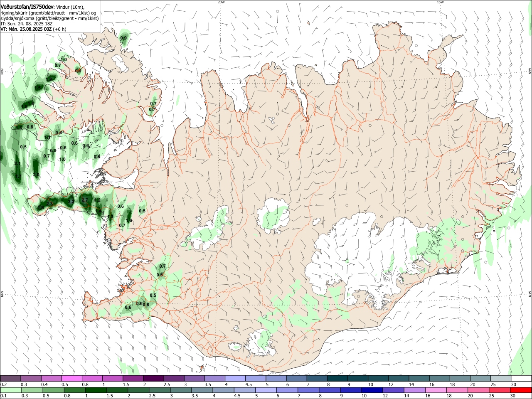Click the 0.1 label starting the lower scale

click(4, 396)
